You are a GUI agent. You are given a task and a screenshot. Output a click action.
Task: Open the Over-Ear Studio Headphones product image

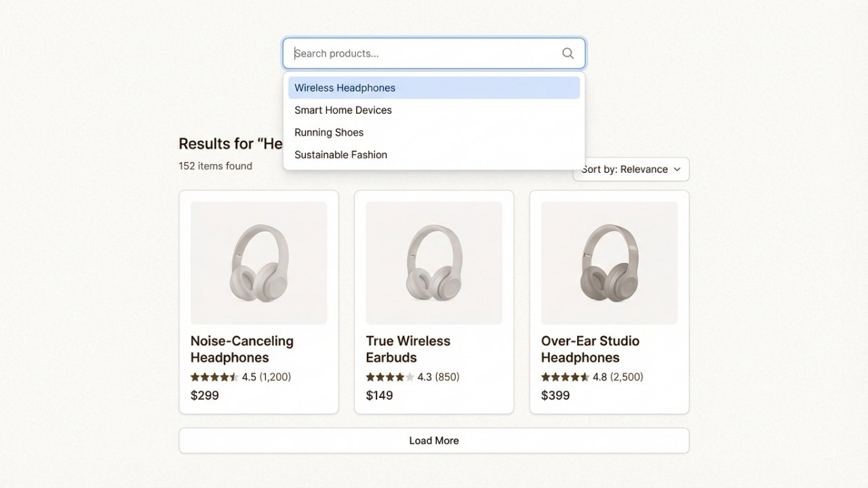tap(609, 263)
